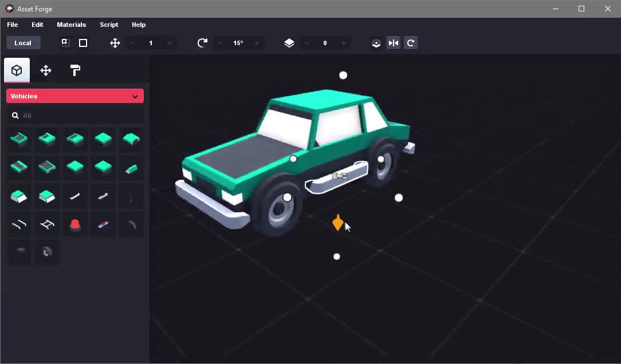Decrease the layer number with the minus
The image size is (621, 364).
click(x=307, y=43)
